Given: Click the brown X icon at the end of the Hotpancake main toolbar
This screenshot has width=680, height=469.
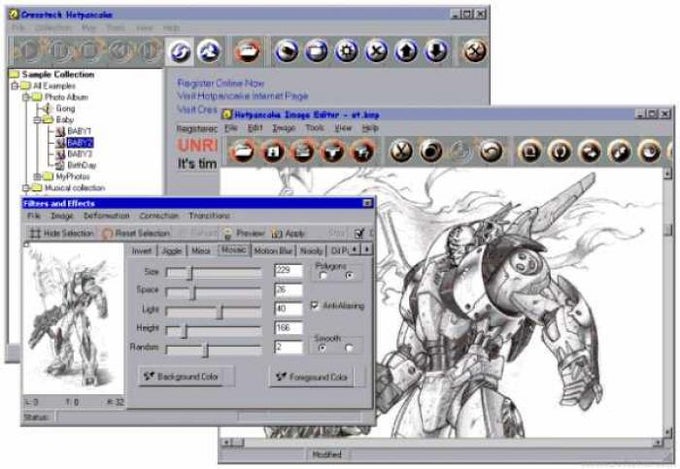Looking at the screenshot, I should (474, 52).
